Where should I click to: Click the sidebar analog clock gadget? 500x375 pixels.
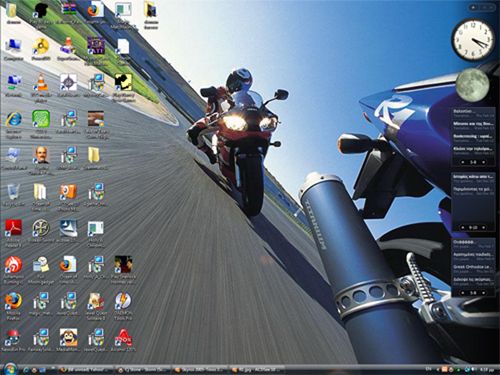[472, 40]
